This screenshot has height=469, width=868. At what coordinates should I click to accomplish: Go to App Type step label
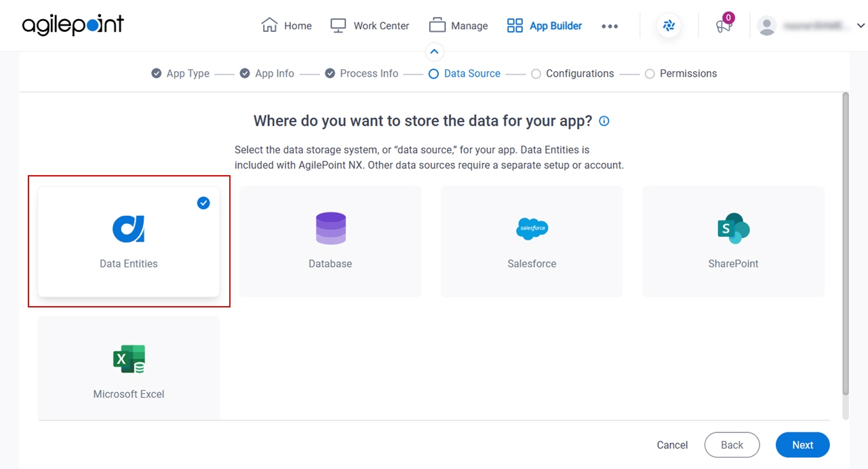[188, 73]
